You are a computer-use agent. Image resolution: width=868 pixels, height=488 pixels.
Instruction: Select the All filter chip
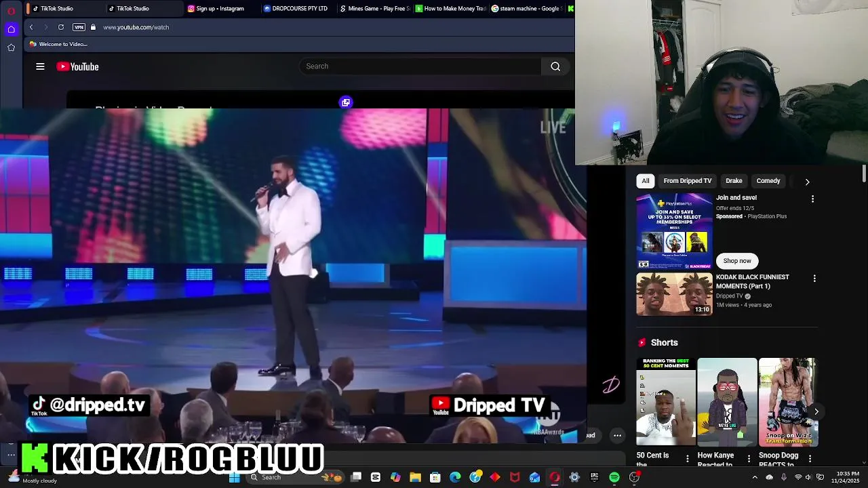tap(646, 181)
